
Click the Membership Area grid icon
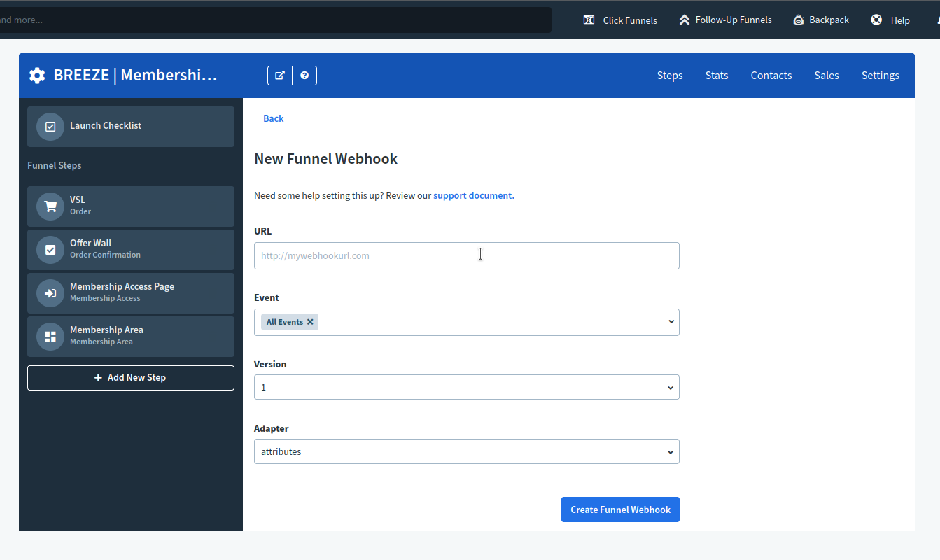tap(50, 337)
